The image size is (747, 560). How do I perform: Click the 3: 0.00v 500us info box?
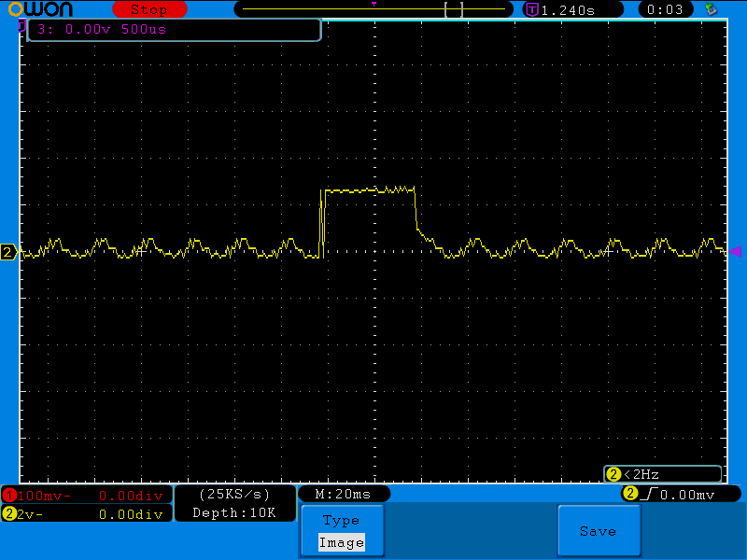175,30
